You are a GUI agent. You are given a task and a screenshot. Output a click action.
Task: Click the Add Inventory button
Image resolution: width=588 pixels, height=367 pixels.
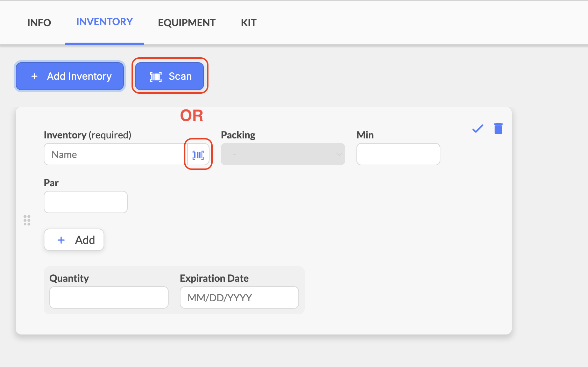(70, 76)
